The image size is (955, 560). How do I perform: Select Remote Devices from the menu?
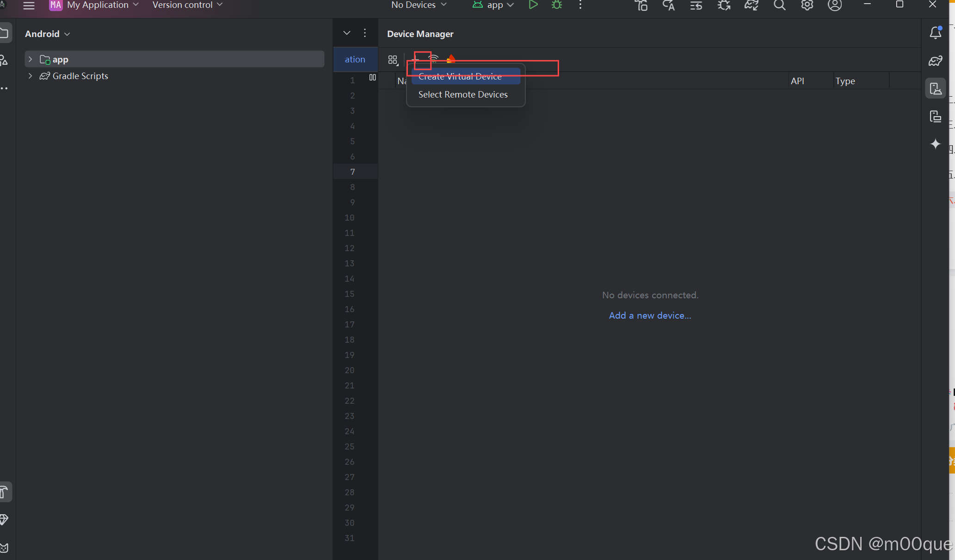462,94
